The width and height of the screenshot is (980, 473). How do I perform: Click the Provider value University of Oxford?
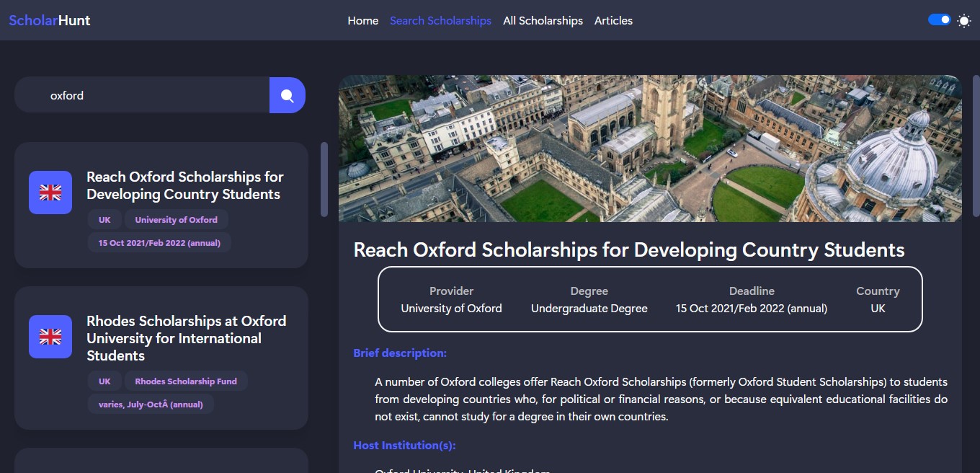(451, 309)
